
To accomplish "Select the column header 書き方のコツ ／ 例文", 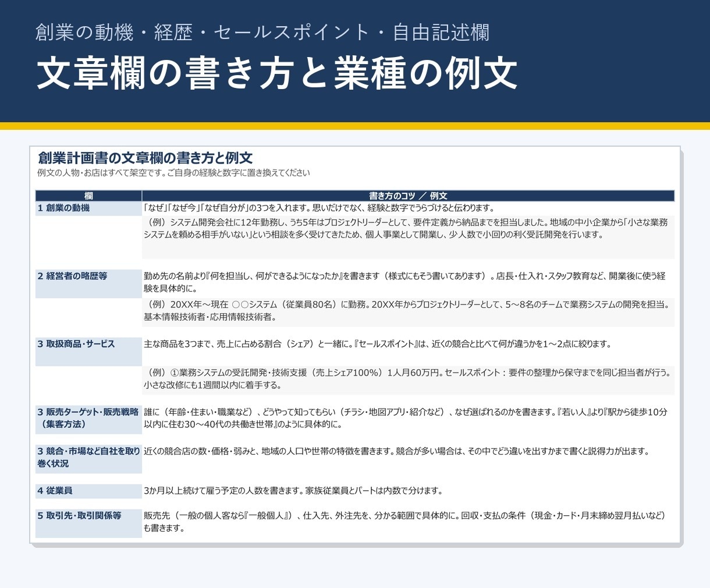I will (408, 196).
